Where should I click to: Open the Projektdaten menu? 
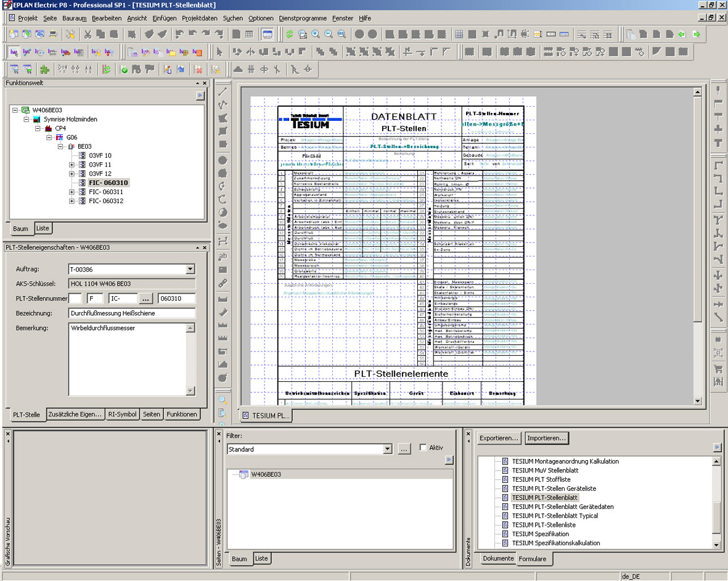pyautogui.click(x=200, y=18)
